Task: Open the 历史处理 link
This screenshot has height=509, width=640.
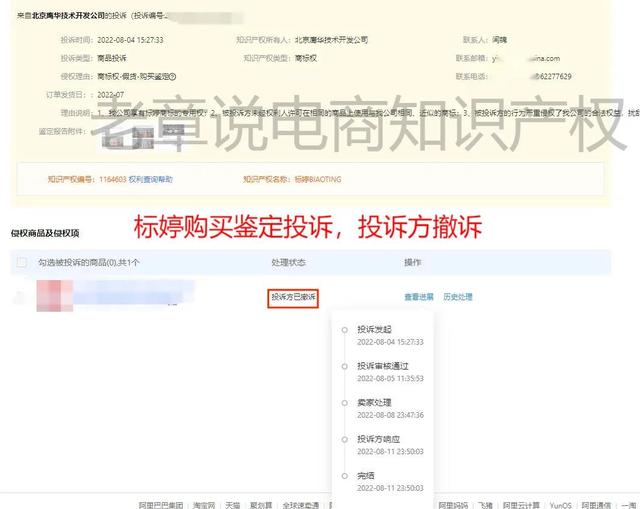Action: click(458, 297)
